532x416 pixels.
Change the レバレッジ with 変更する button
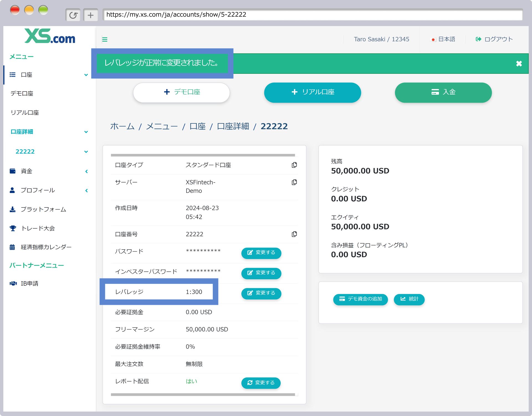coord(261,293)
